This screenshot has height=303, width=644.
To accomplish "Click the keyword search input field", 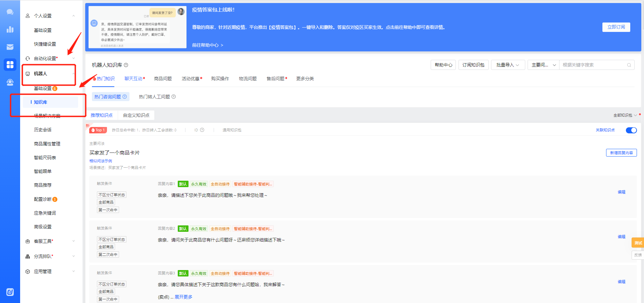I will pos(593,65).
